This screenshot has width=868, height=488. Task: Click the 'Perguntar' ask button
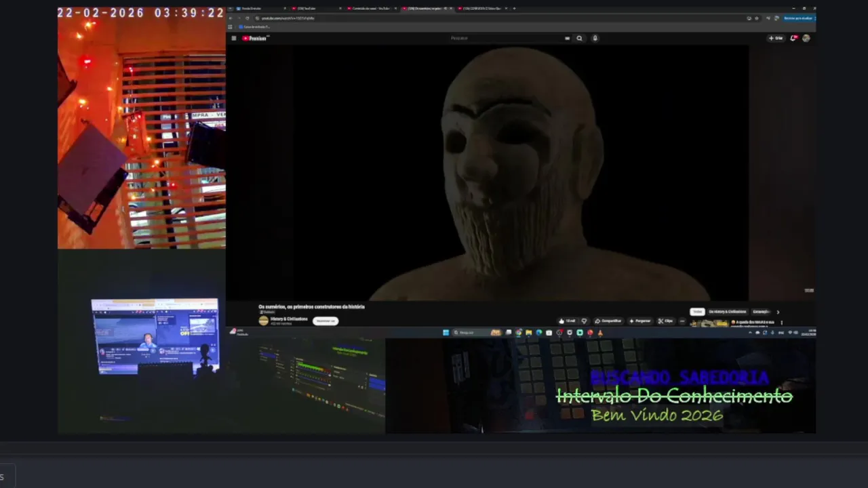[640, 321]
